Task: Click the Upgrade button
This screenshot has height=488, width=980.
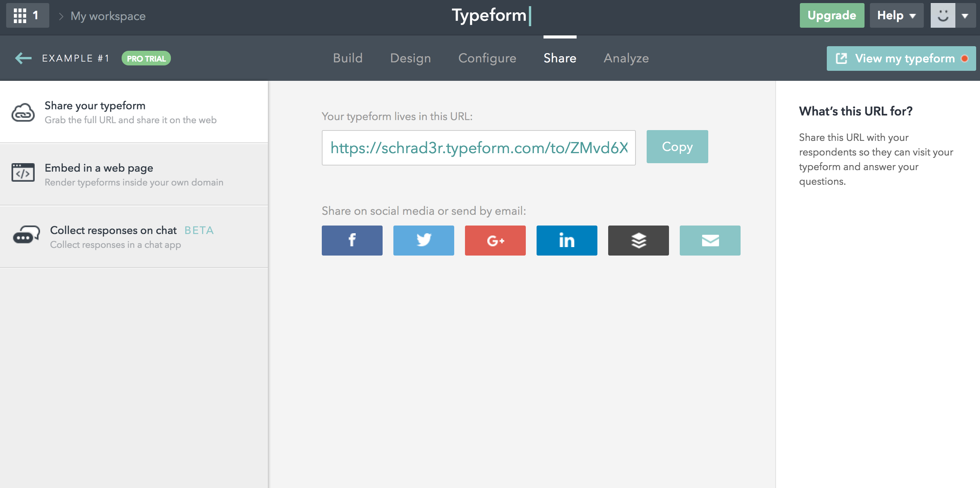Action: tap(832, 15)
